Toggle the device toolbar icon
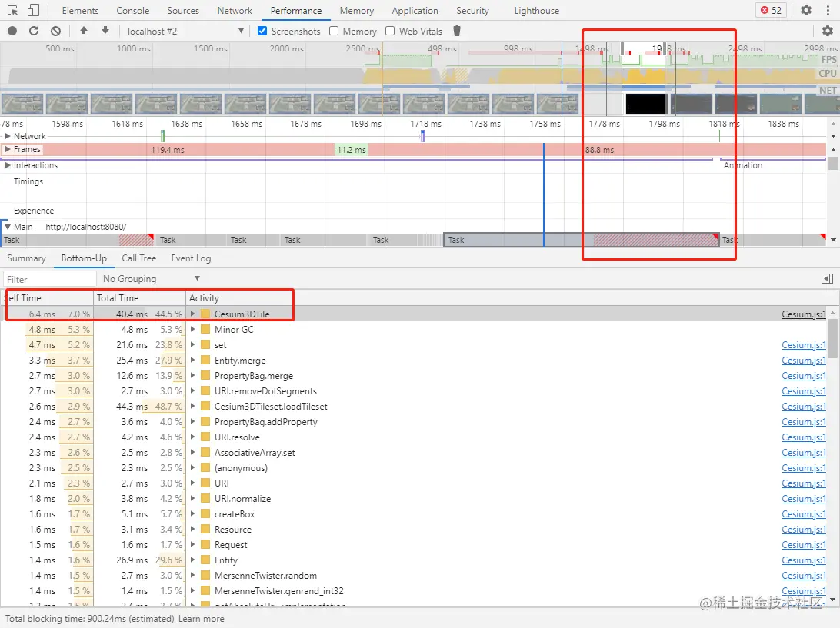This screenshot has height=628, width=840. coord(33,10)
